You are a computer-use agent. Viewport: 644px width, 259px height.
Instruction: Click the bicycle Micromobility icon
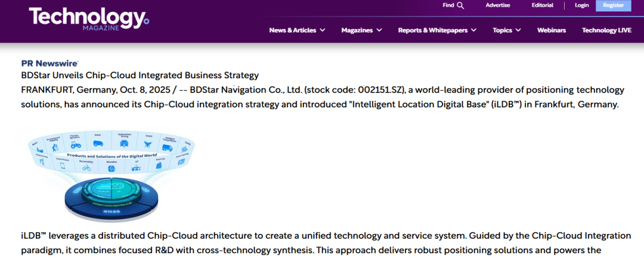[x=87, y=168]
